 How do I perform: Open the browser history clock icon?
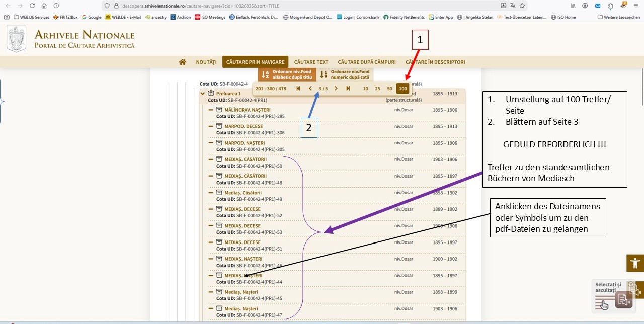tap(56, 6)
